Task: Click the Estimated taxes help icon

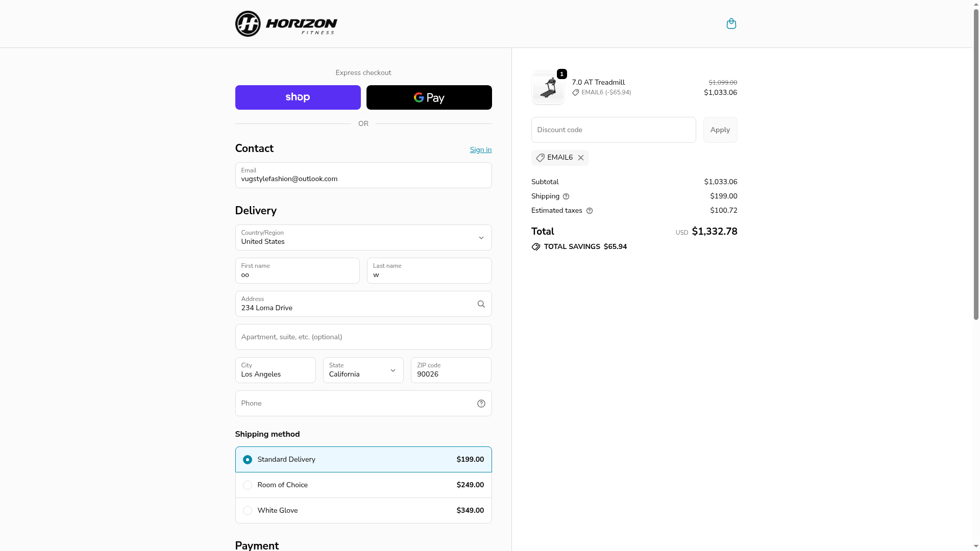Action: coord(590,211)
